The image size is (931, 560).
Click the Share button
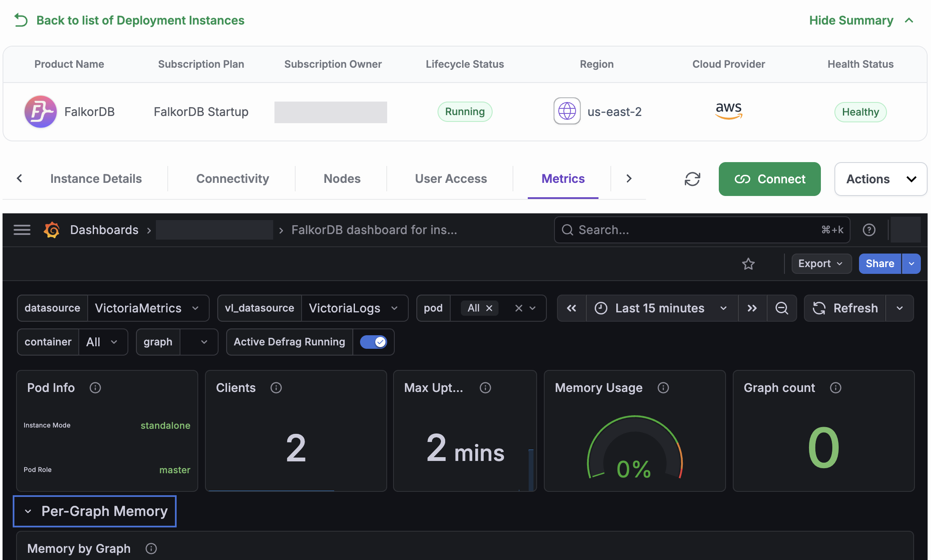tap(880, 264)
